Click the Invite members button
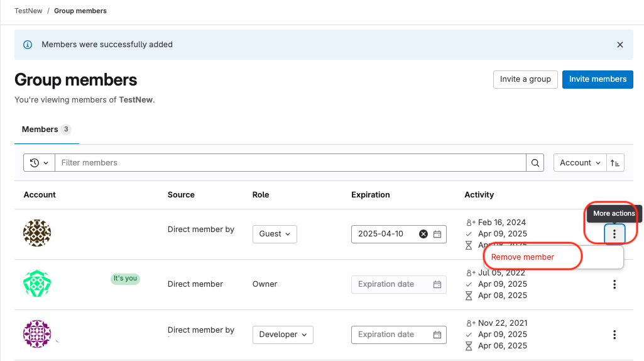This screenshot has width=644, height=361. coord(597,79)
